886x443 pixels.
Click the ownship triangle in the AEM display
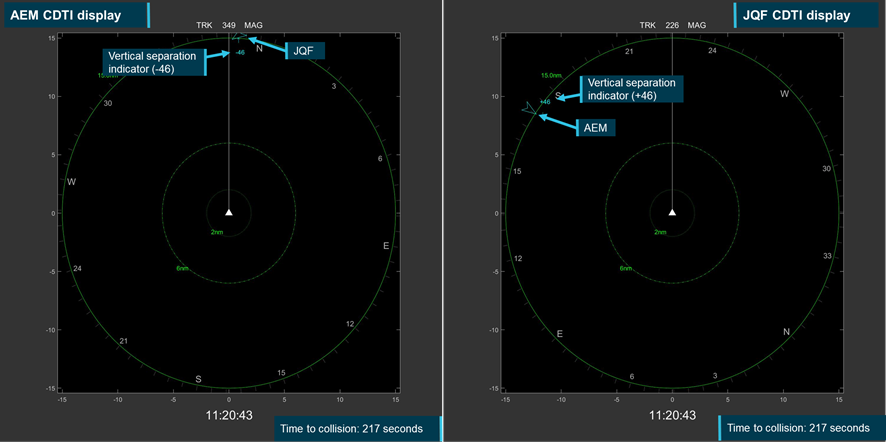pyautogui.click(x=229, y=212)
